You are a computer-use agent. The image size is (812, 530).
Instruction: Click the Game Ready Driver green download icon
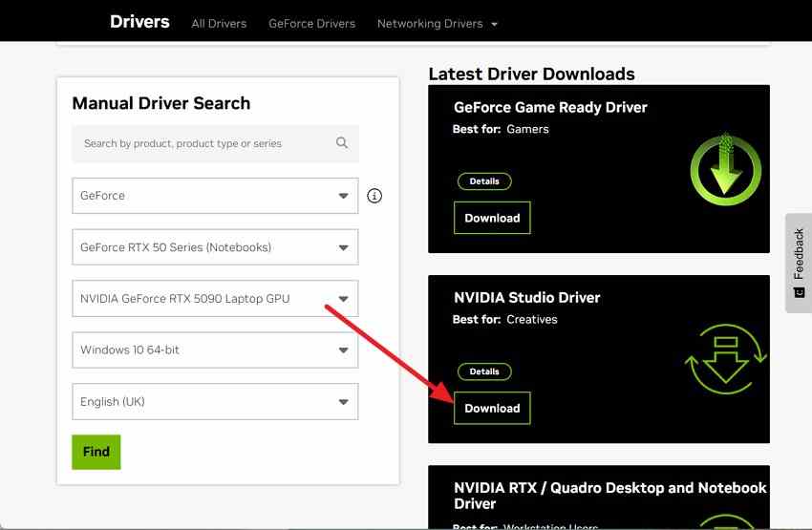[725, 170]
